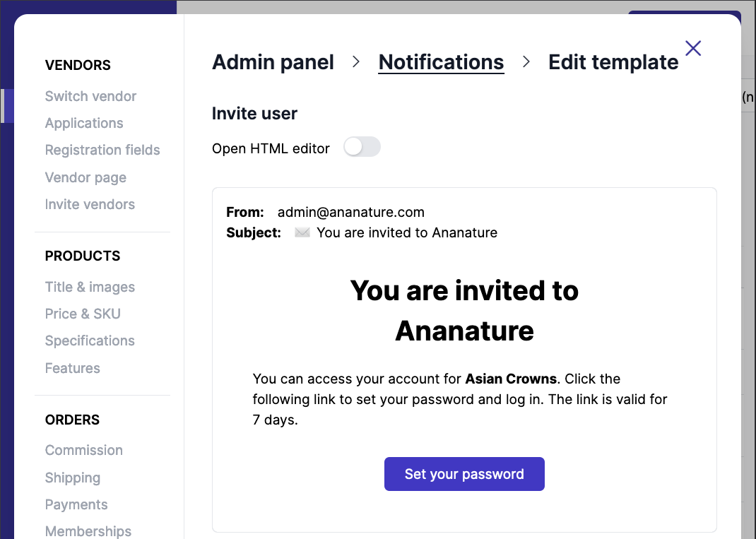Screen dimensions: 756x539
Task: Click Specifications in the Products section
Action: click(x=90, y=340)
